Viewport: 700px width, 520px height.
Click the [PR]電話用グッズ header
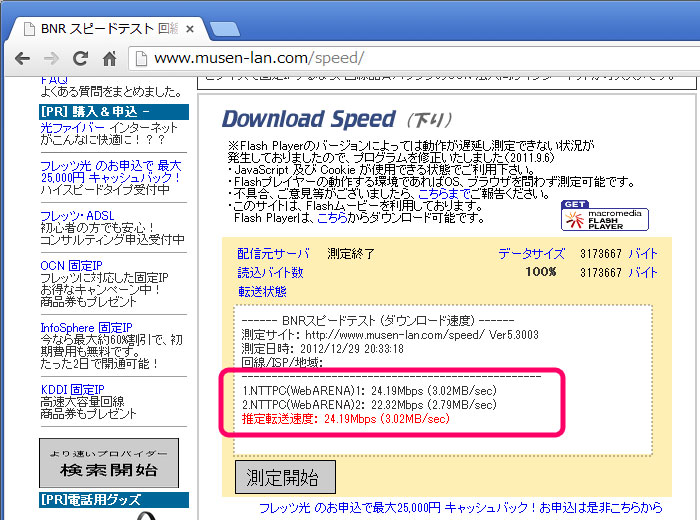[114, 499]
